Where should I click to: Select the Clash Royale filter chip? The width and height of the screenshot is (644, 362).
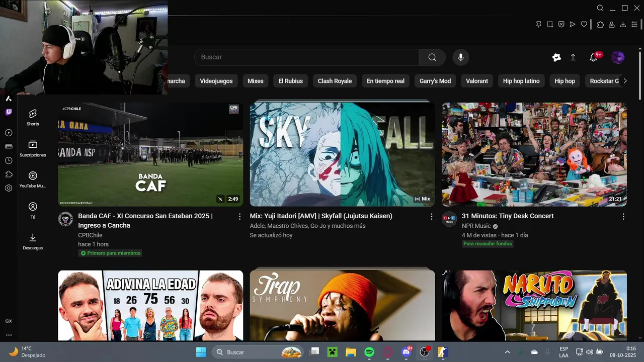[x=335, y=81]
